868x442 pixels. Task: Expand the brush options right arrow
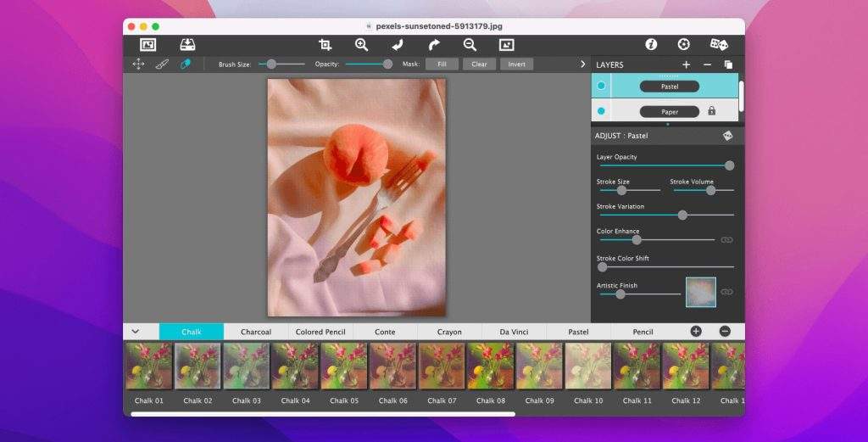(582, 64)
